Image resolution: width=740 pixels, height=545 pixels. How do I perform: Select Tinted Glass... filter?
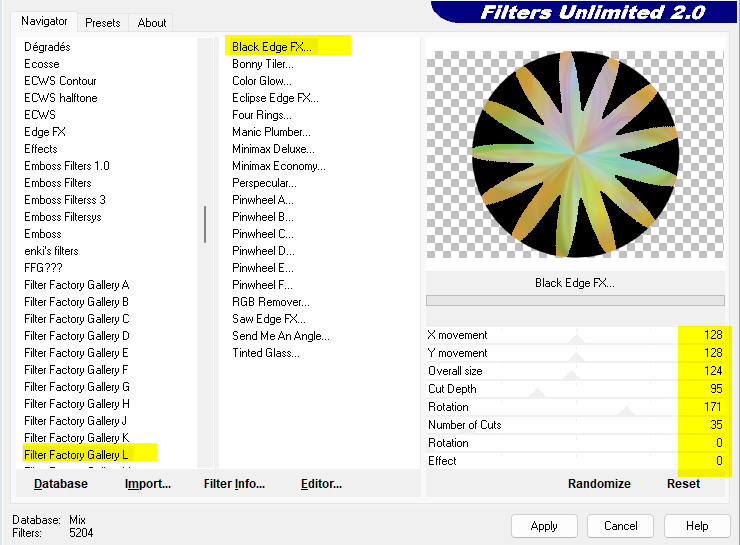click(266, 352)
